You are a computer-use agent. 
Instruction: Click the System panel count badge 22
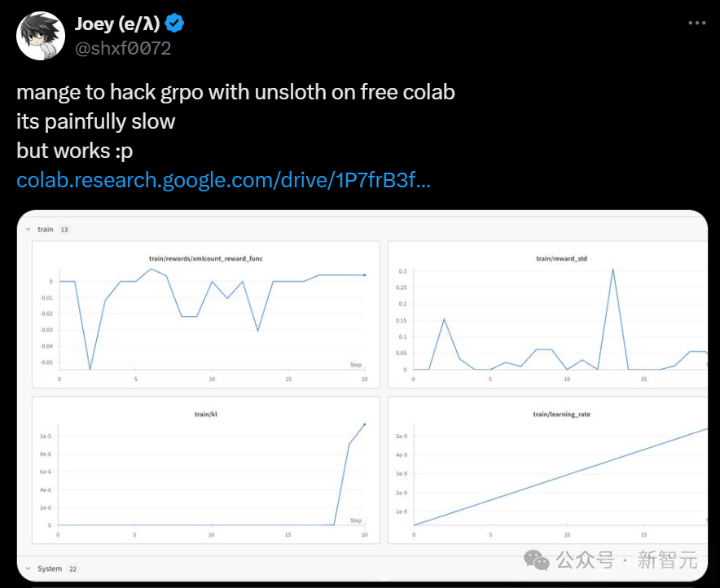coord(73,568)
